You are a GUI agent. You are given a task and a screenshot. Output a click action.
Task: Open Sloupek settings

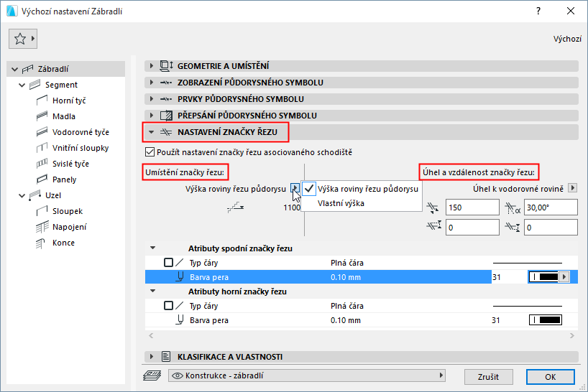point(68,211)
